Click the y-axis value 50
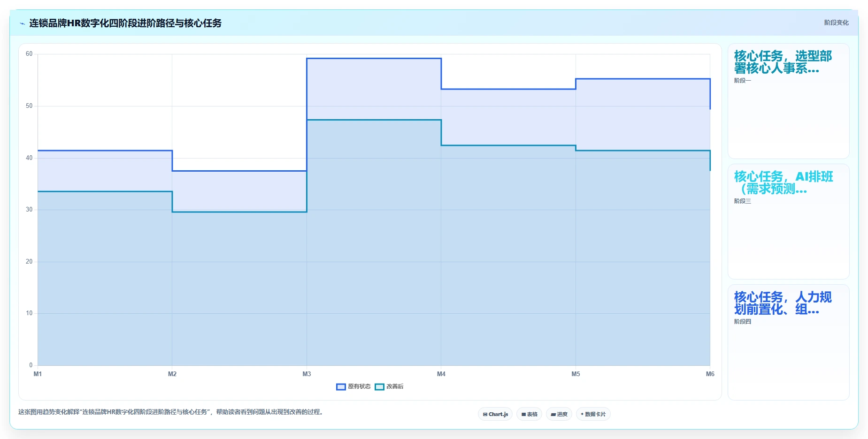 [29, 106]
